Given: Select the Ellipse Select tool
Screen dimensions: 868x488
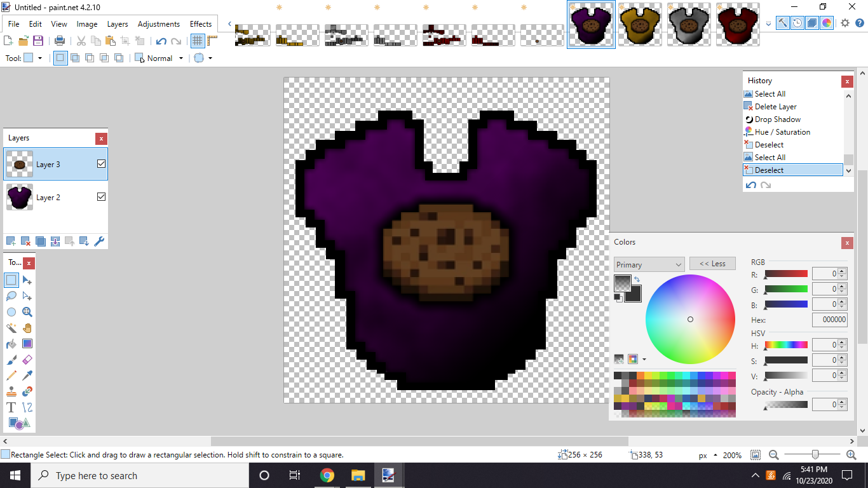Looking at the screenshot, I should [11, 312].
